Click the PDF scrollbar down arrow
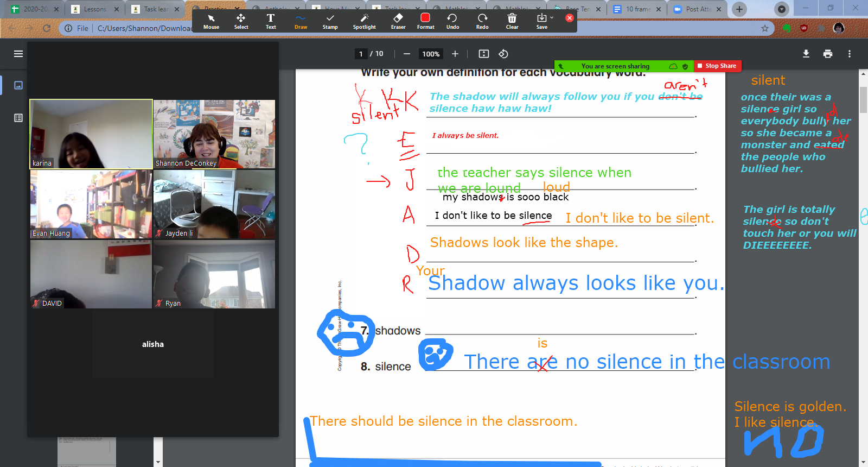 863,462
